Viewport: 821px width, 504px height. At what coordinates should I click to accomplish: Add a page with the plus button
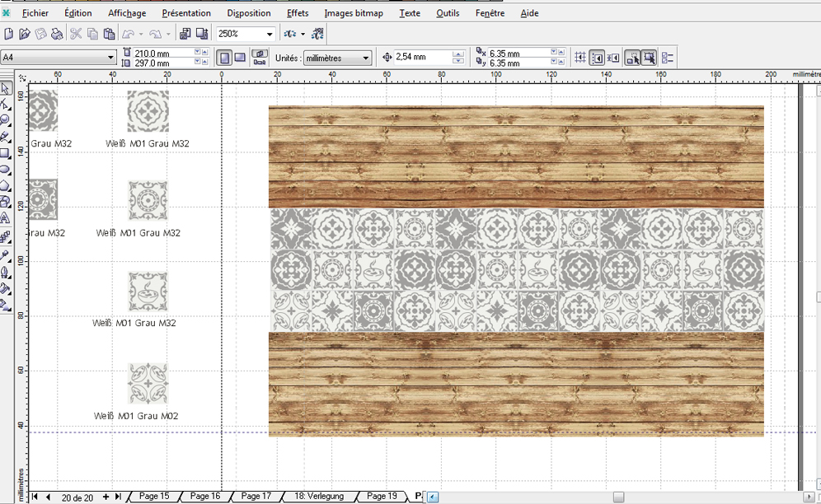pyautogui.click(x=106, y=497)
